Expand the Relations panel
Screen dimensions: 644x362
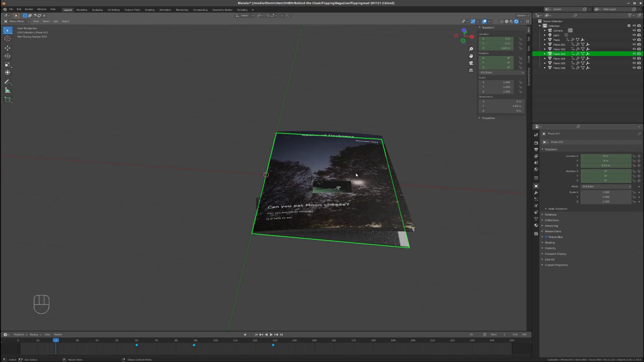550,215
